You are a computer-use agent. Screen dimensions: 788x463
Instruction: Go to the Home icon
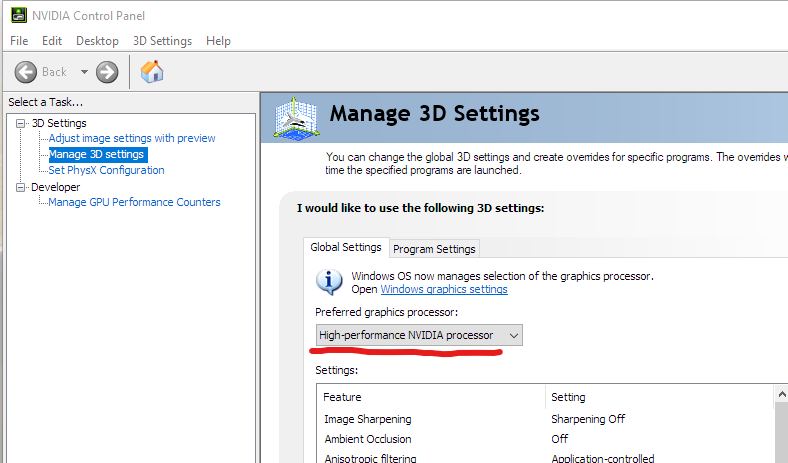click(152, 72)
